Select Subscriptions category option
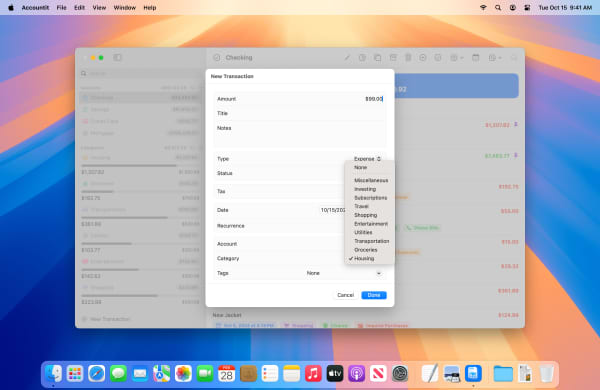Image resolution: width=600 pixels, height=390 pixels. click(x=370, y=198)
